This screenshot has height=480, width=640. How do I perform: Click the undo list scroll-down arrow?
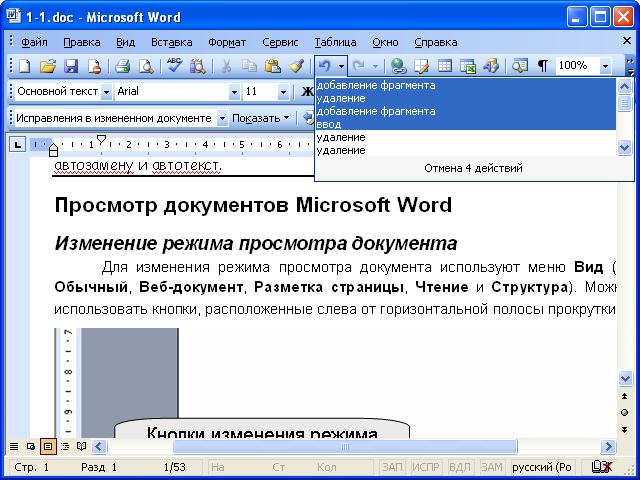click(x=624, y=147)
